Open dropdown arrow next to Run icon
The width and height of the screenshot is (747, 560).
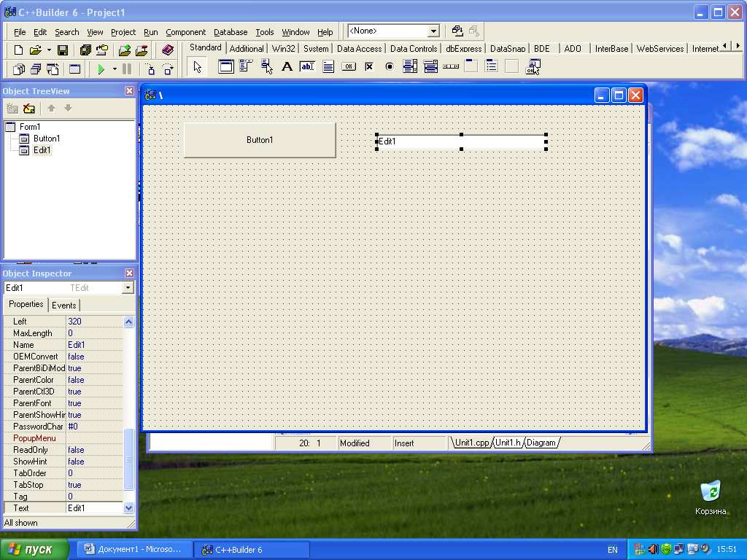pos(115,69)
